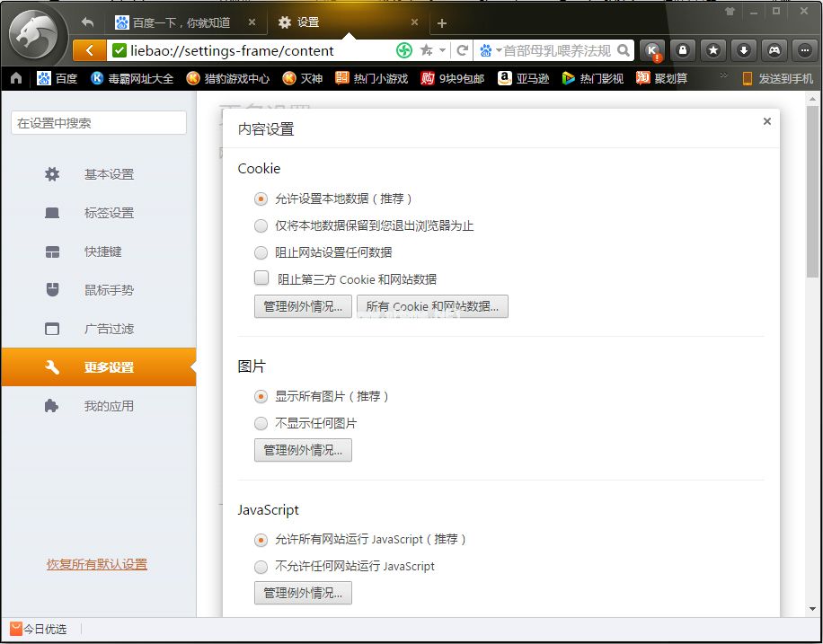
Task: Open the download manager icon
Action: click(x=744, y=49)
